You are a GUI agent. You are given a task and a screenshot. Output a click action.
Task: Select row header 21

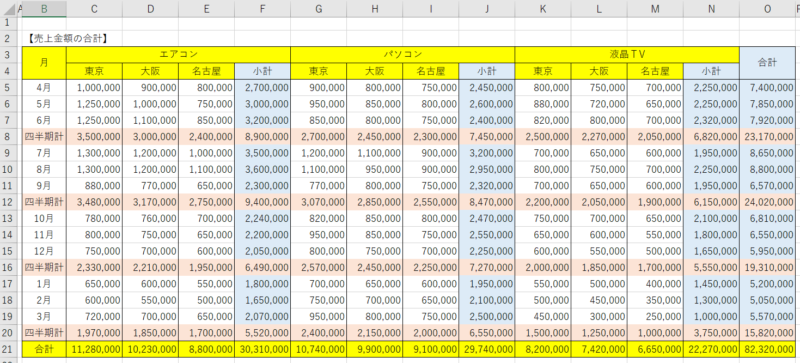7,349
